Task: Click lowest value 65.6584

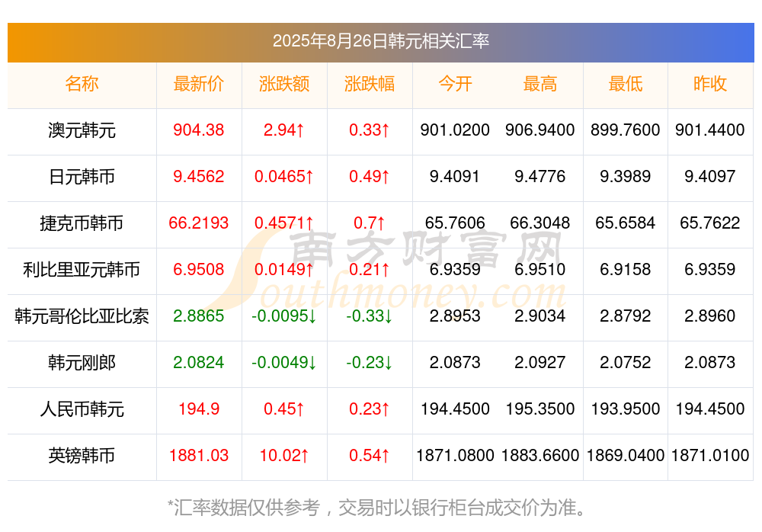Action: click(x=626, y=223)
